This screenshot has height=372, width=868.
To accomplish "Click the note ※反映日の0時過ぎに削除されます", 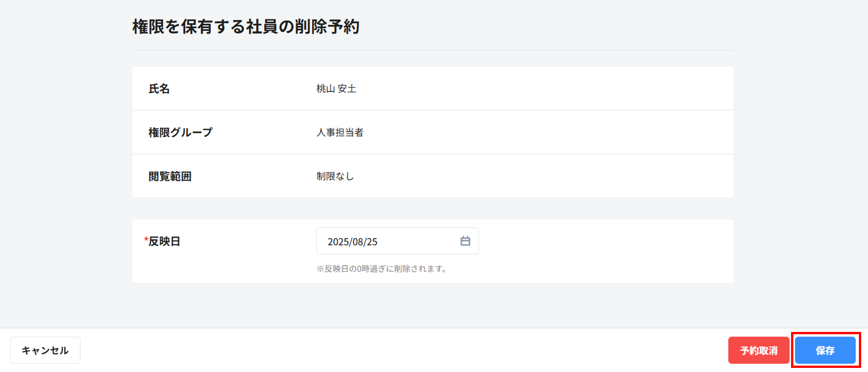I will point(382,269).
